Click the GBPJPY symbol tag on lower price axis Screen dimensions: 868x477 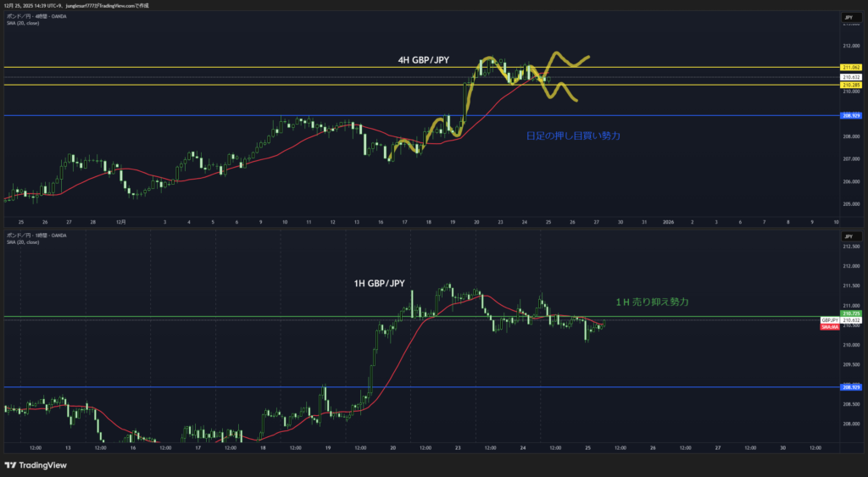coord(829,319)
